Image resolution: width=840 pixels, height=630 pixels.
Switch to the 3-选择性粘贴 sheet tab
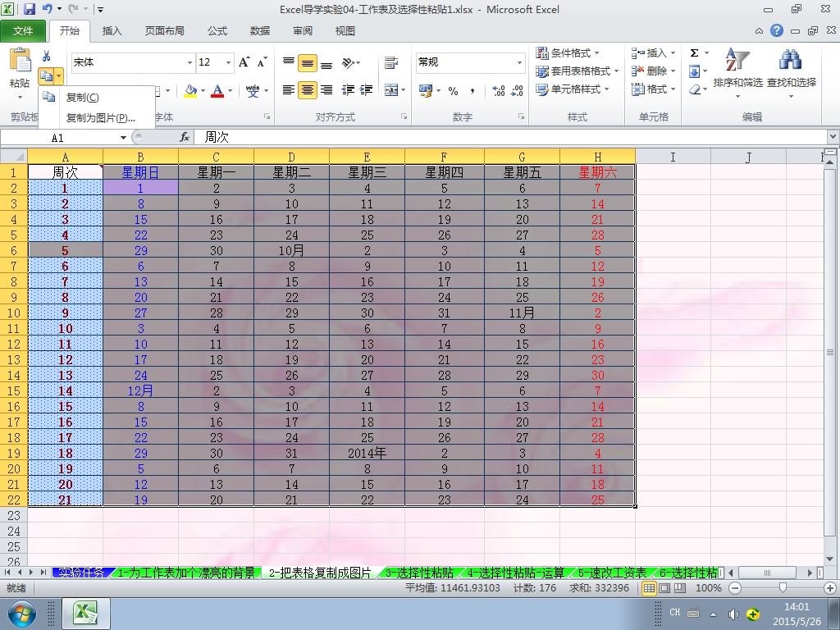[419, 573]
